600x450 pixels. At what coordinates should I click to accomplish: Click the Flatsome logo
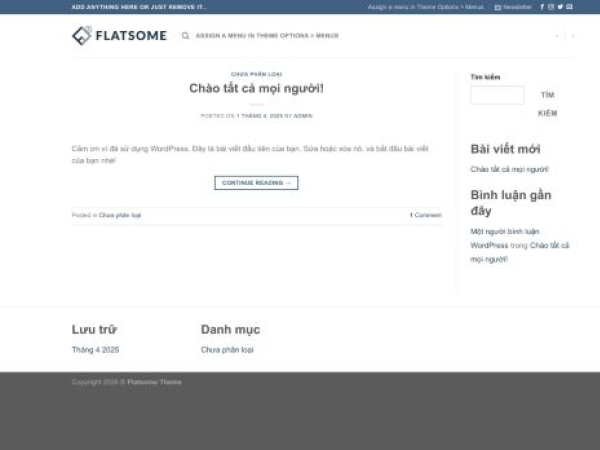point(119,36)
